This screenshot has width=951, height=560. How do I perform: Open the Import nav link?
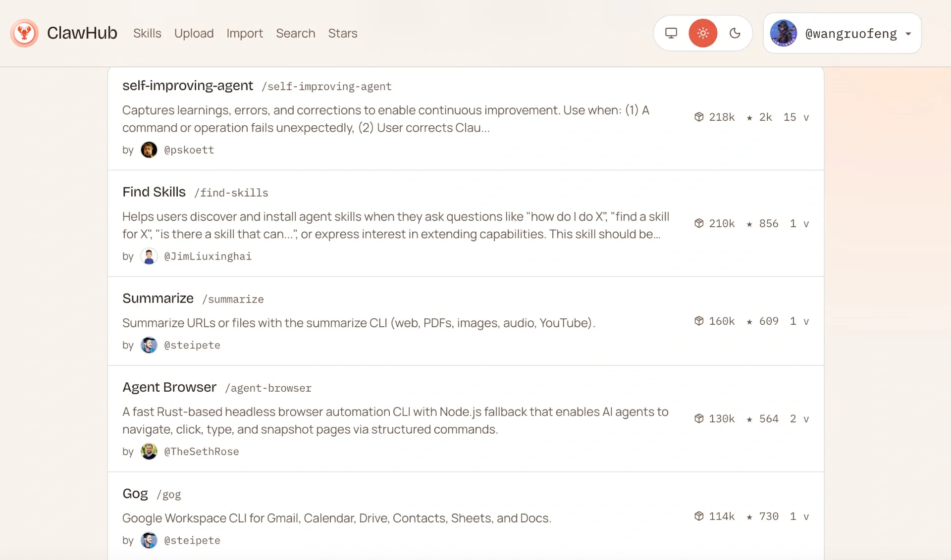tap(245, 33)
